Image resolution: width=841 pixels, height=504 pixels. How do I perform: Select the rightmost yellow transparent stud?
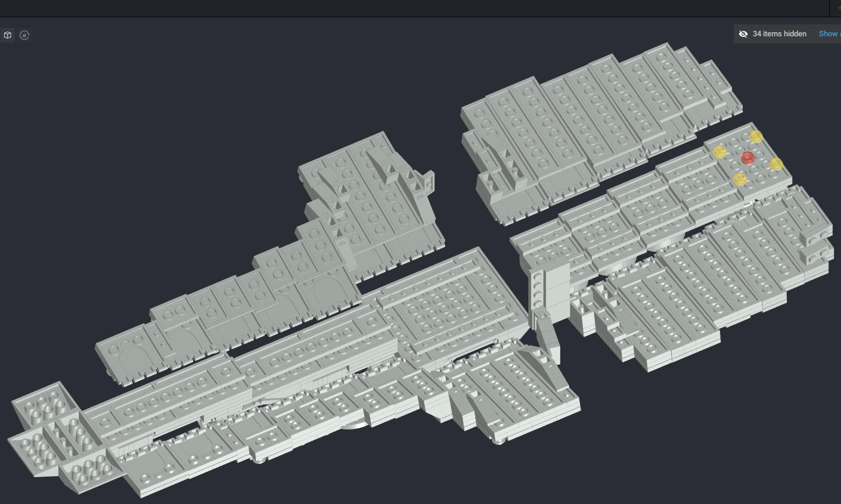pyautogui.click(x=776, y=164)
